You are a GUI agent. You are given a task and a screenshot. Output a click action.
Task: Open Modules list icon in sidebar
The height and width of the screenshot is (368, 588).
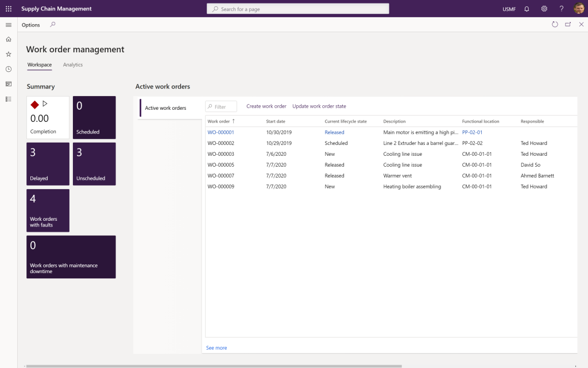pyautogui.click(x=9, y=99)
